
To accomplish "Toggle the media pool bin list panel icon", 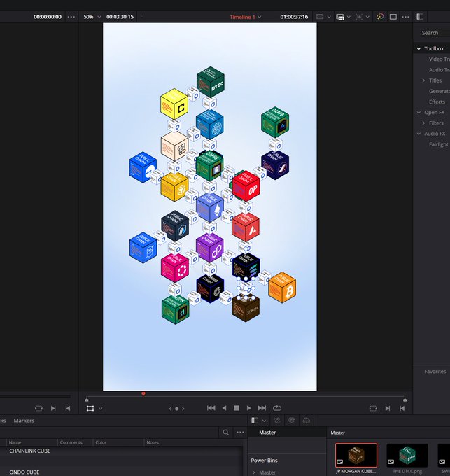I will [x=255, y=421].
